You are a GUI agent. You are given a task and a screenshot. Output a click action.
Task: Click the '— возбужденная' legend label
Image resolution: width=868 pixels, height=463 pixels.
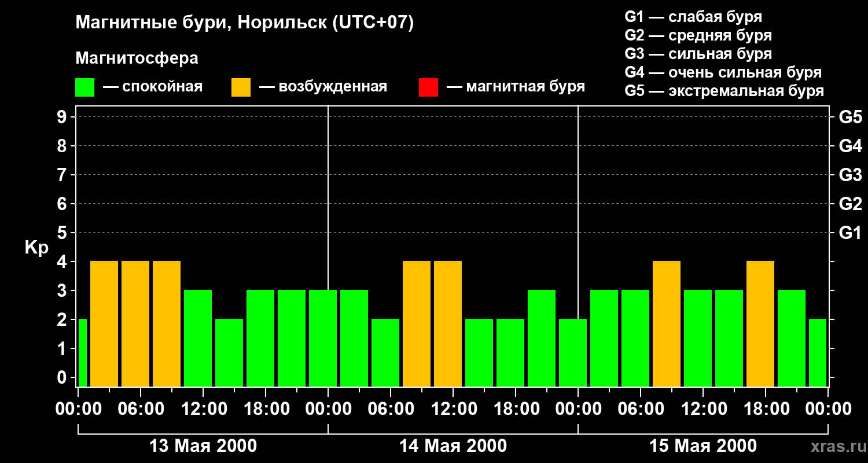click(x=323, y=87)
